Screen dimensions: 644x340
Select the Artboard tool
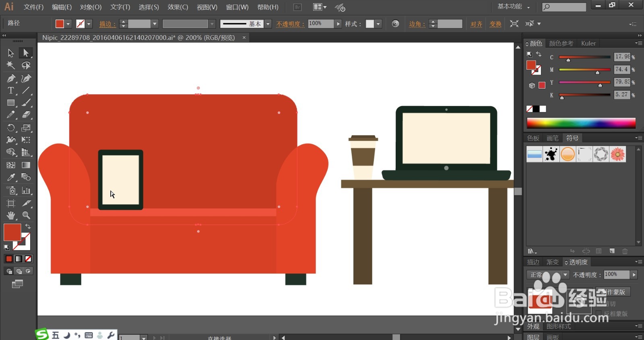coord(11,203)
